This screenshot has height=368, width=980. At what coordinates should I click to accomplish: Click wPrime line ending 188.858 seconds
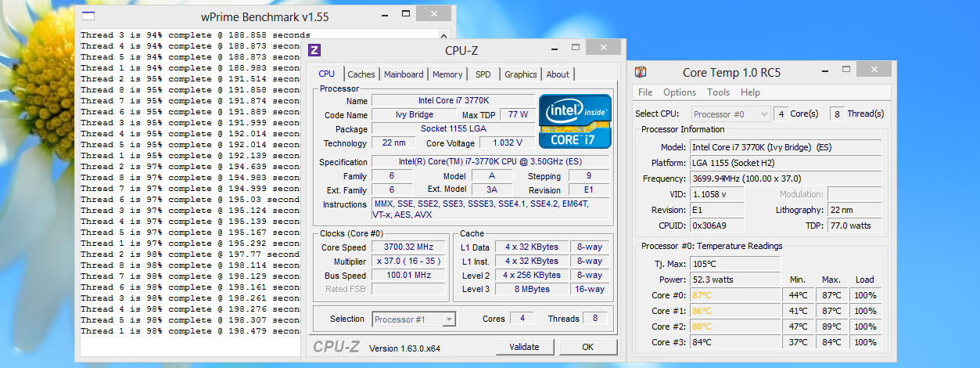coord(196,35)
